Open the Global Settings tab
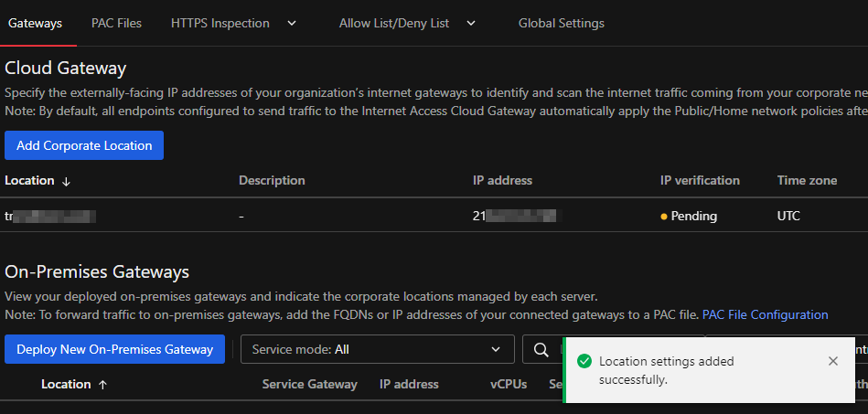Image resolution: width=868 pixels, height=414 pixels. [561, 23]
